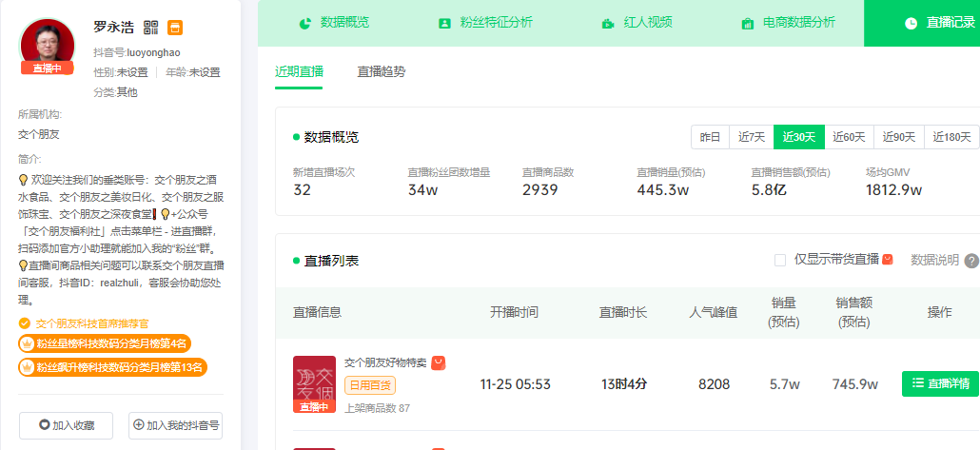Click the crown icon on 粉丝量榜 badge

point(27,343)
